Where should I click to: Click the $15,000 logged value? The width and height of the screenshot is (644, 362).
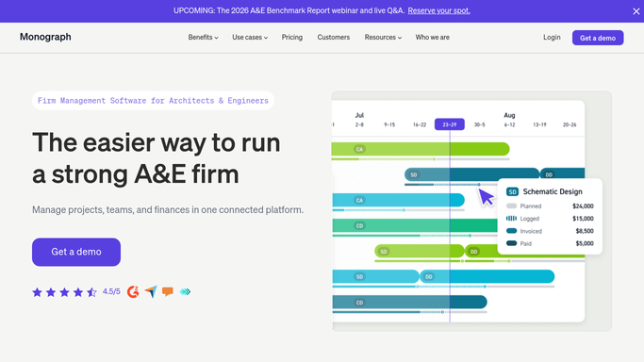(583, 219)
